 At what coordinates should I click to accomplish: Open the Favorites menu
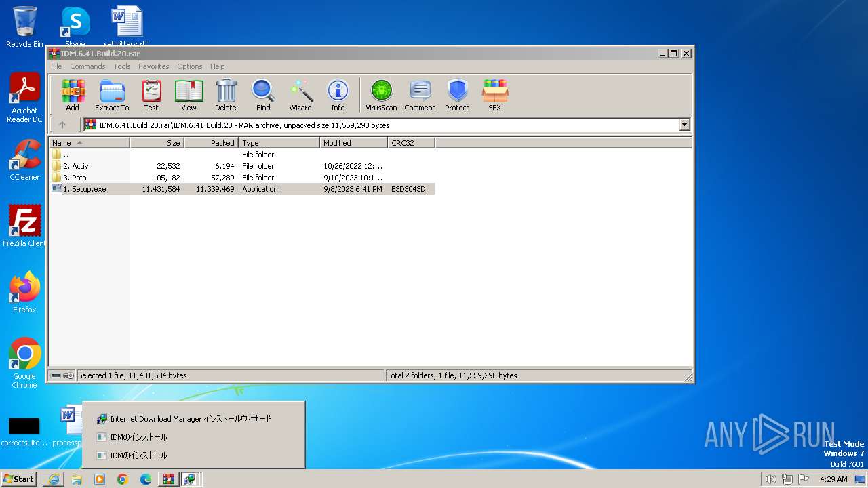click(154, 66)
